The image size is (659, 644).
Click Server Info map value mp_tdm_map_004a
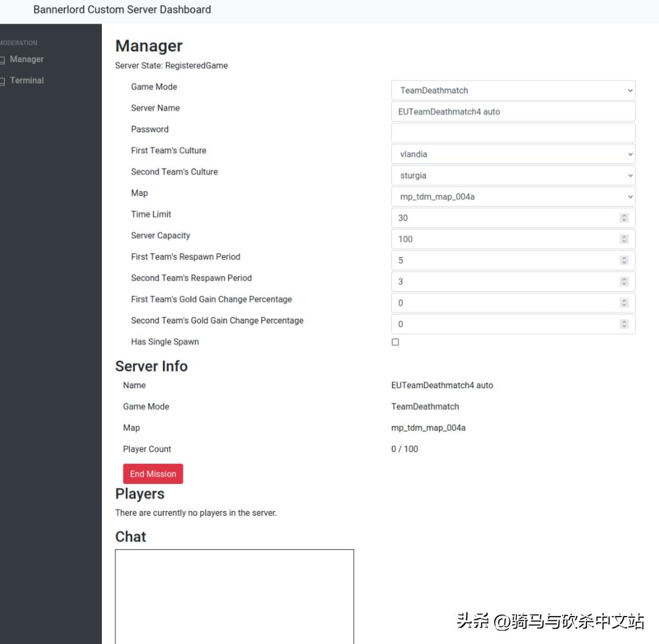coord(428,428)
